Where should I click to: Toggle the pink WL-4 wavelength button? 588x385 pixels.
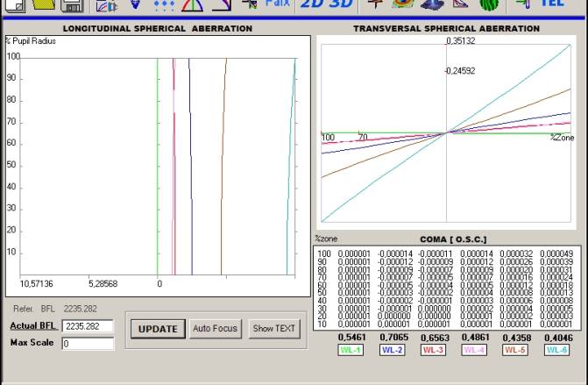[x=474, y=350]
